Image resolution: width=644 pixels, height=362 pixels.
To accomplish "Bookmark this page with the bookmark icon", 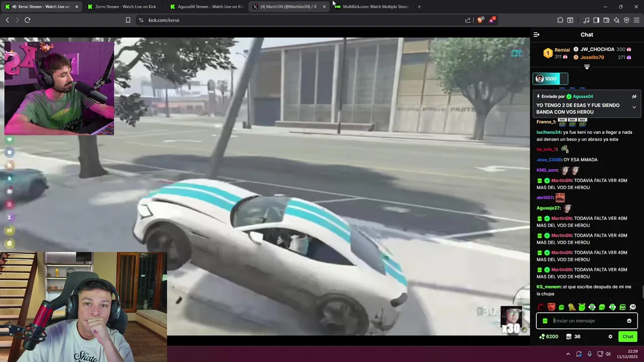I will [128, 20].
